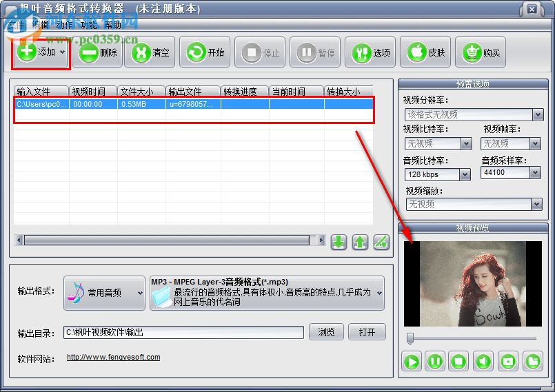Click the Buy (购买) cart button
555x392 pixels.
point(481,52)
